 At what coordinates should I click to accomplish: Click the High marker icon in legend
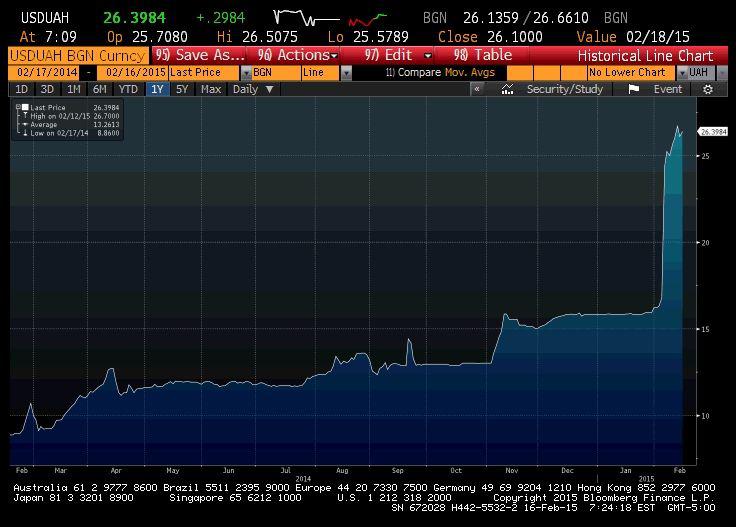pyautogui.click(x=25, y=116)
